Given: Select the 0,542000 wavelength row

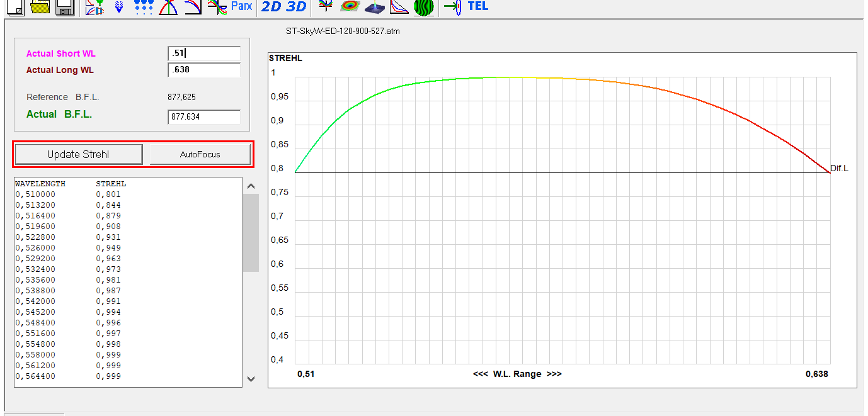Looking at the screenshot, I should click(x=128, y=301).
